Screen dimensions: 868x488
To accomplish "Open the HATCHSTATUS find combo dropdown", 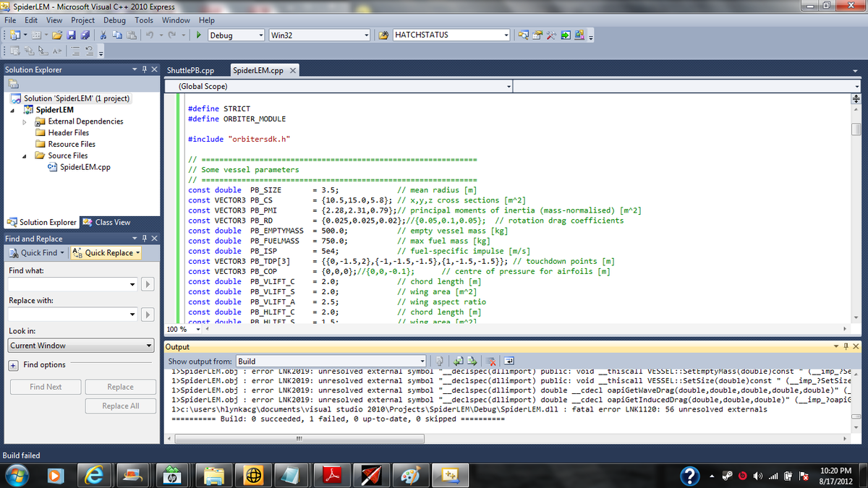I will point(507,35).
